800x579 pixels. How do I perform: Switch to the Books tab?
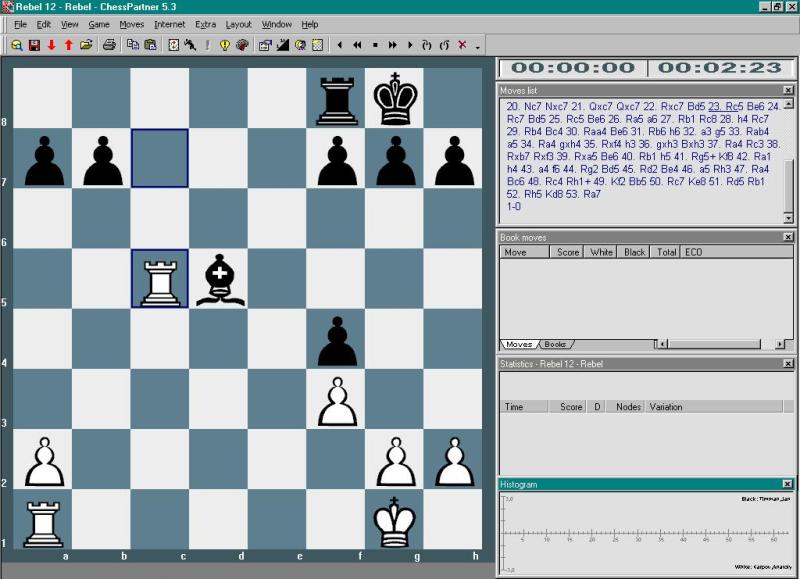[555, 344]
